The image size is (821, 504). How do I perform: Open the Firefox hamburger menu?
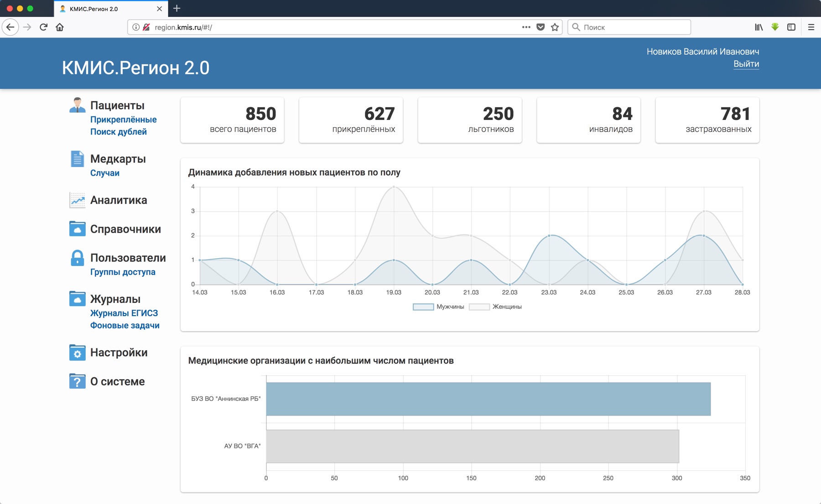[811, 27]
